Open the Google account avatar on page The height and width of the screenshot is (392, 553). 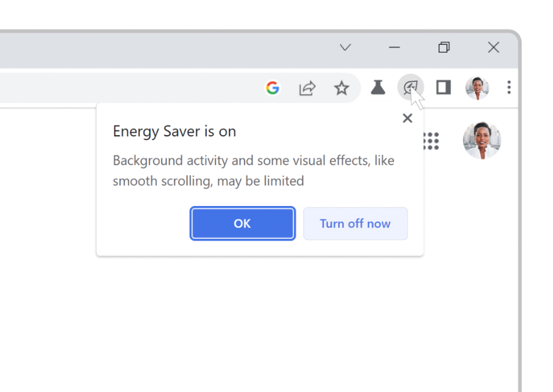pyautogui.click(x=482, y=141)
